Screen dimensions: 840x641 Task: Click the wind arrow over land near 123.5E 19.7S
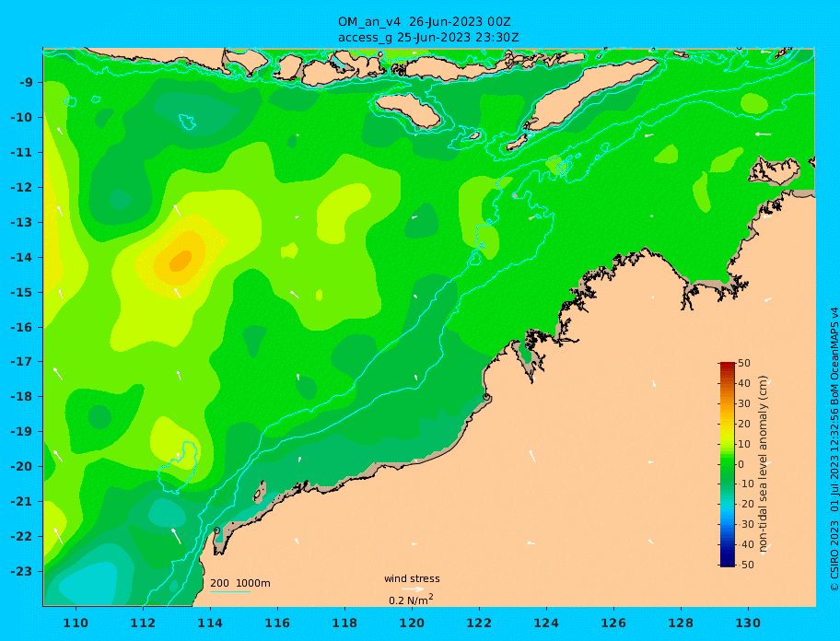pyautogui.click(x=532, y=456)
